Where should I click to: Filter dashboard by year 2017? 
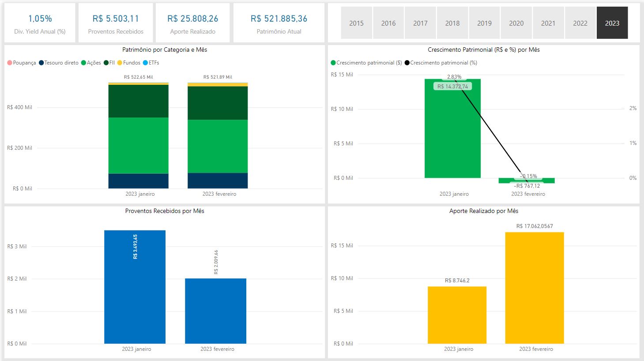420,23
